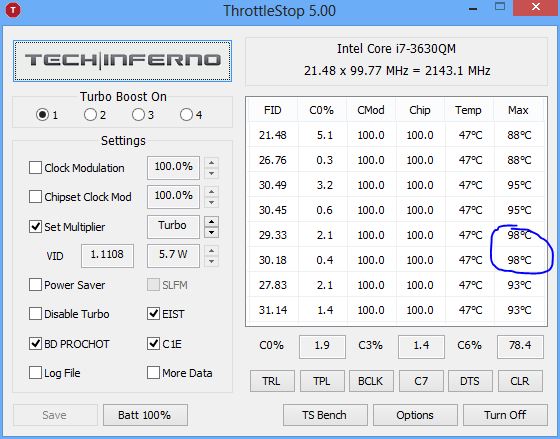Click the C3% value 1.4 box
The height and width of the screenshot is (439, 560).
(x=421, y=346)
